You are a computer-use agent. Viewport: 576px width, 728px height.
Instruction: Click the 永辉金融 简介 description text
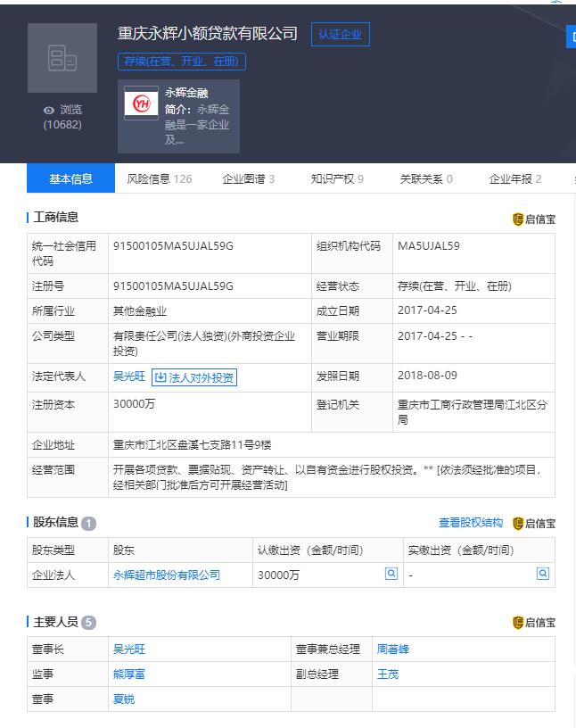197,124
